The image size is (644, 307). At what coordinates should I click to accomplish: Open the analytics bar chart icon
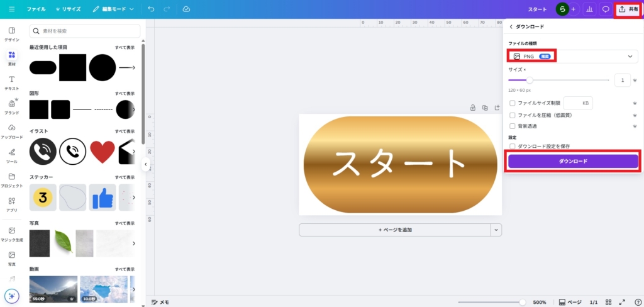pyautogui.click(x=589, y=9)
